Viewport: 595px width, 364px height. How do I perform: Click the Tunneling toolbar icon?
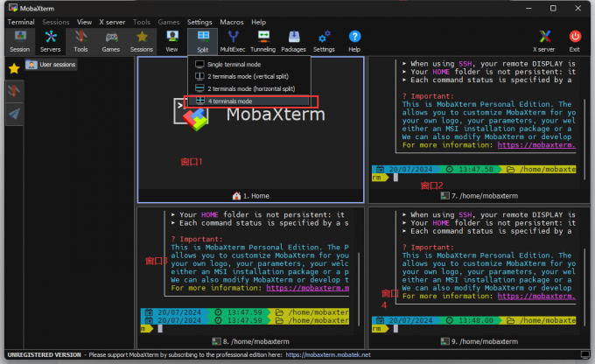[x=263, y=41]
